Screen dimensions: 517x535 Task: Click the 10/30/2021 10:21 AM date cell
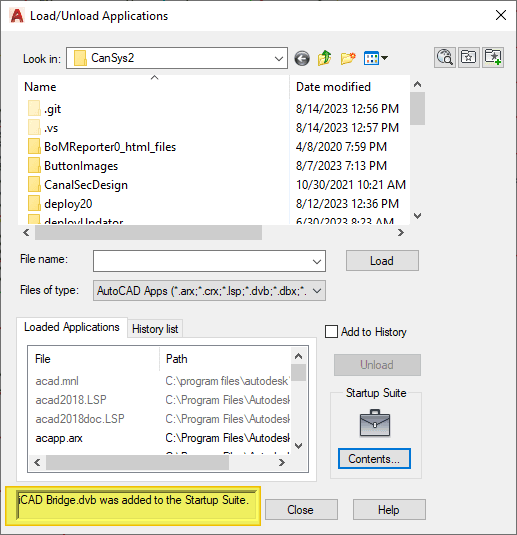pyautogui.click(x=351, y=185)
